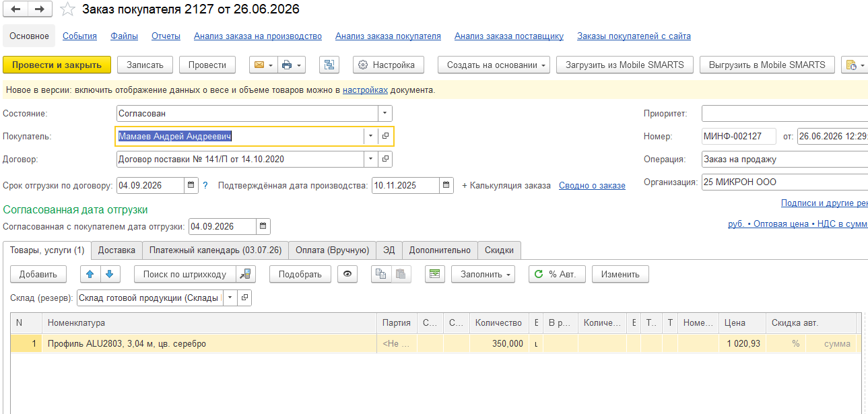Move the row up with the blue arrow
This screenshot has width=868, height=414.
(90, 274)
